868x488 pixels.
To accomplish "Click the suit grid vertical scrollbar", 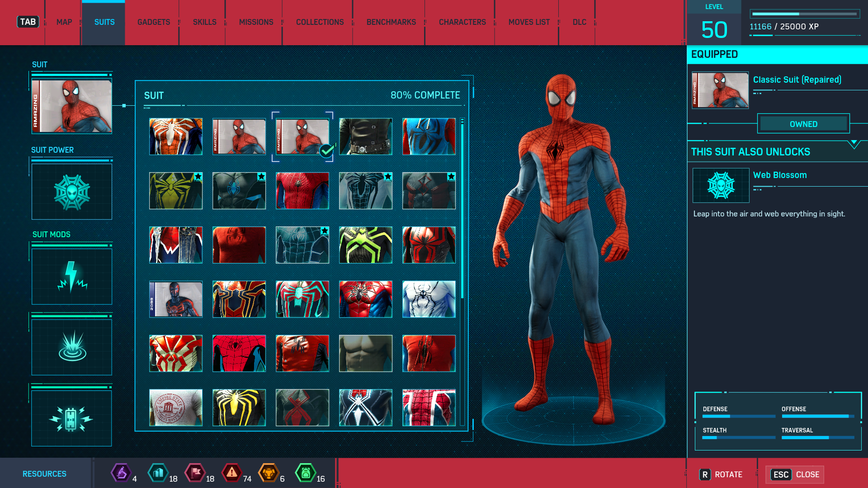I will point(462,211).
